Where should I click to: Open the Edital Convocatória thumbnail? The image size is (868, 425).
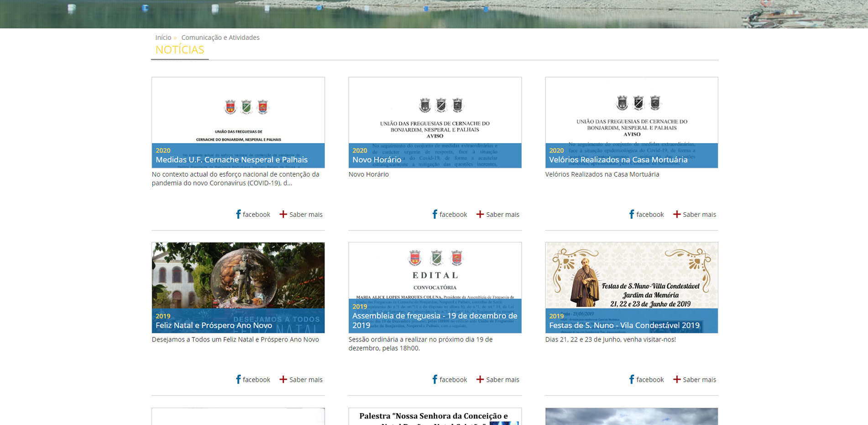pyautogui.click(x=435, y=288)
